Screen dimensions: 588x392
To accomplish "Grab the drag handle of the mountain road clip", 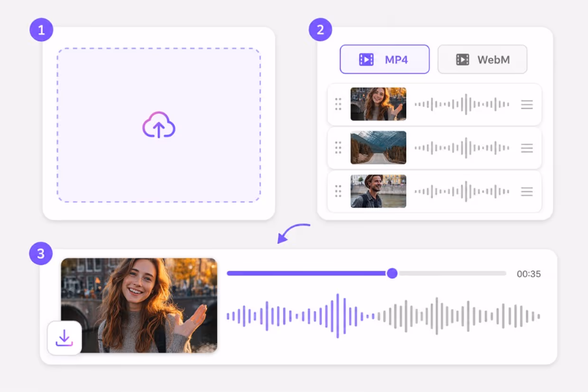I will (338, 148).
